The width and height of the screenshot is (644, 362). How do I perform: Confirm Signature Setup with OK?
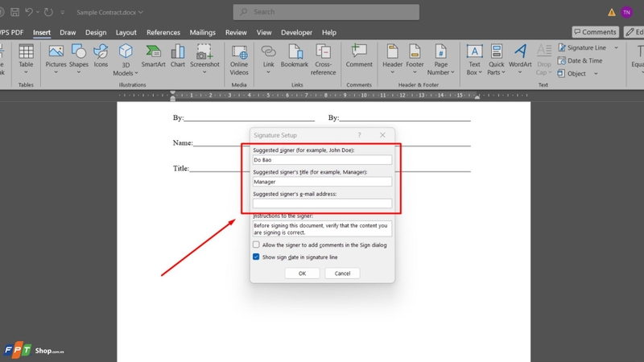[302, 274]
